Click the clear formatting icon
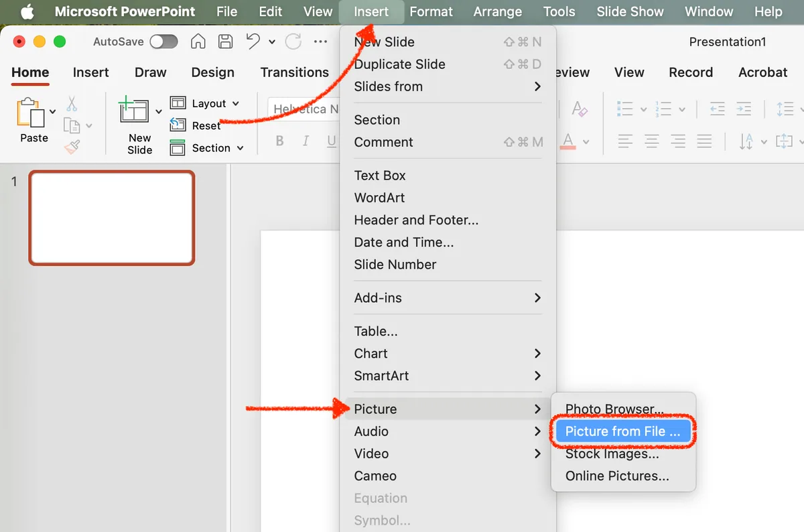804x532 pixels. click(579, 109)
